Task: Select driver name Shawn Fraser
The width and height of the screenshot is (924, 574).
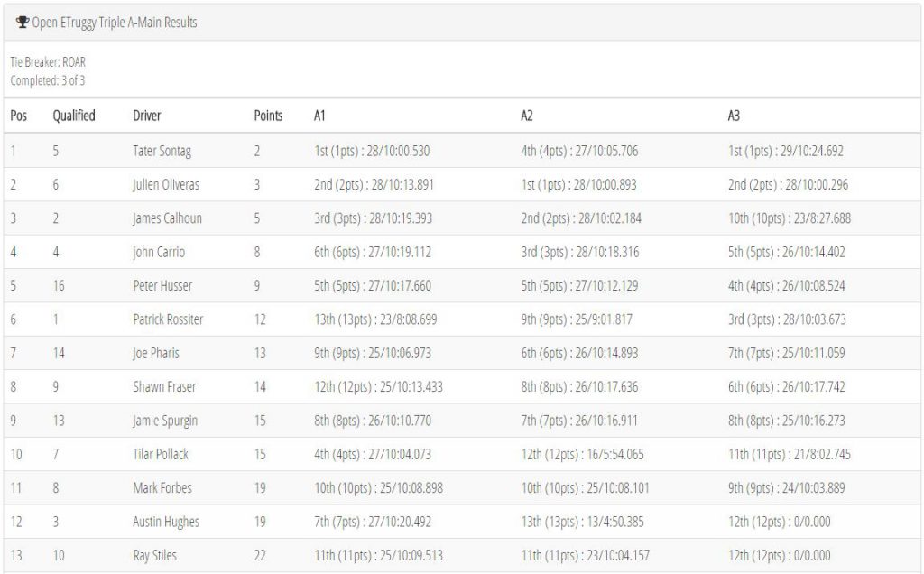Action: pos(164,386)
